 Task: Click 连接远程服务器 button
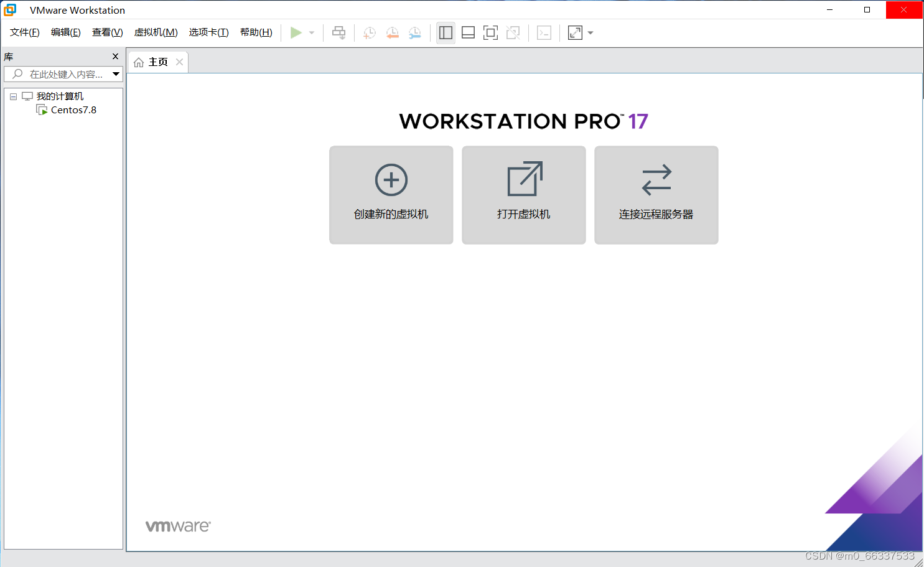(x=656, y=195)
